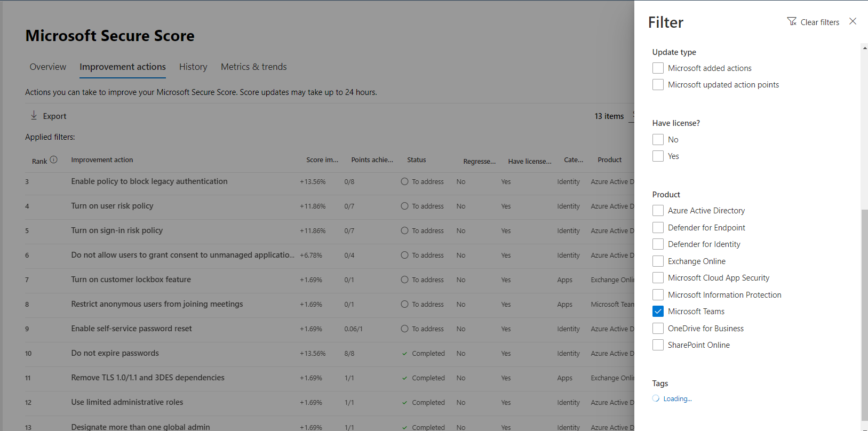Sort by Improvement action column header
The height and width of the screenshot is (431, 868).
(x=102, y=160)
